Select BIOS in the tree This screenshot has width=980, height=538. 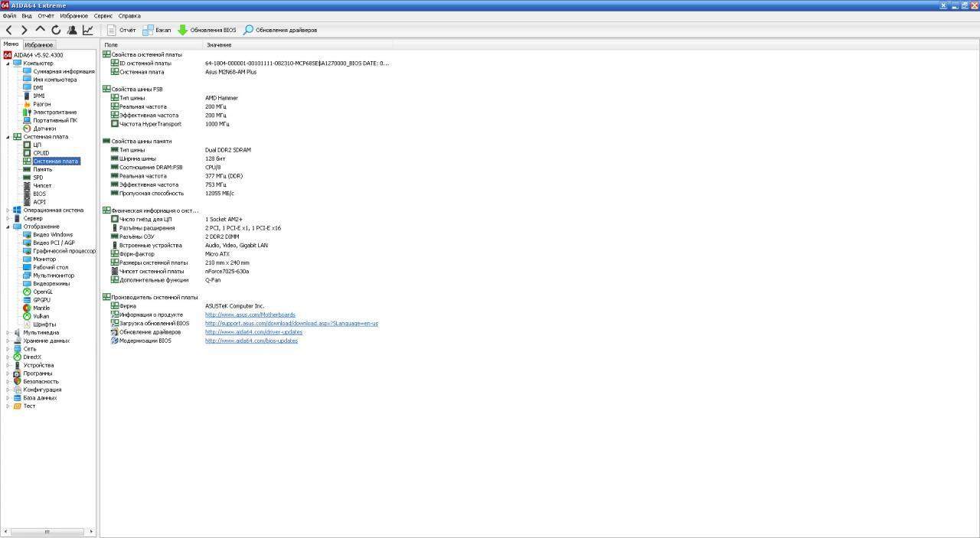[x=39, y=194]
